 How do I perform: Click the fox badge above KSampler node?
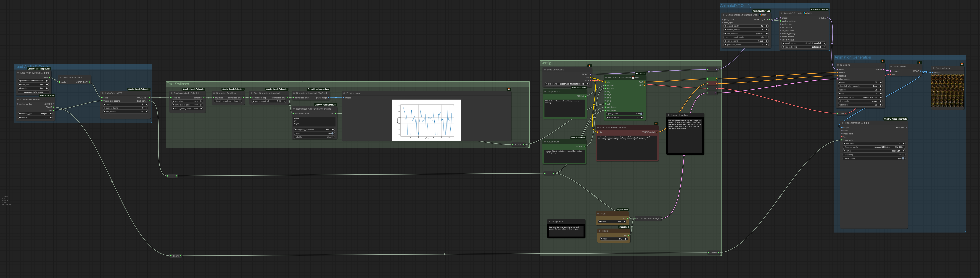883,61
